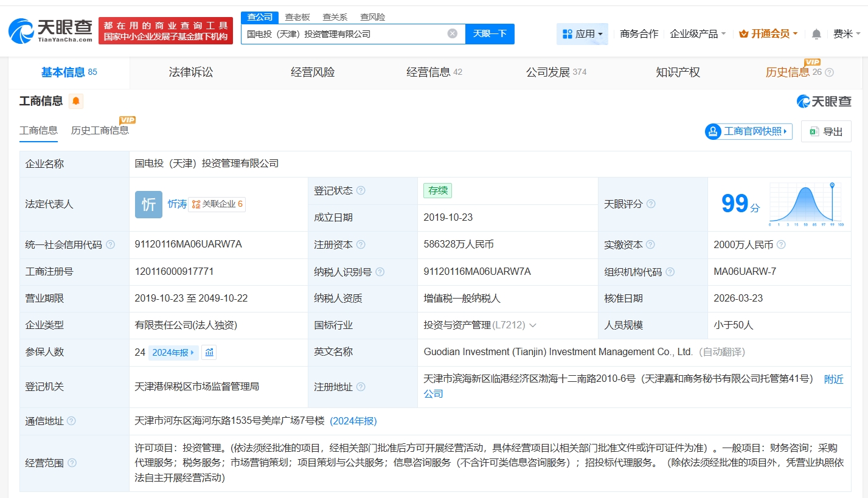The image size is (868, 498).
Task: Switch to the 法律诉讼 tab
Action: pos(191,72)
